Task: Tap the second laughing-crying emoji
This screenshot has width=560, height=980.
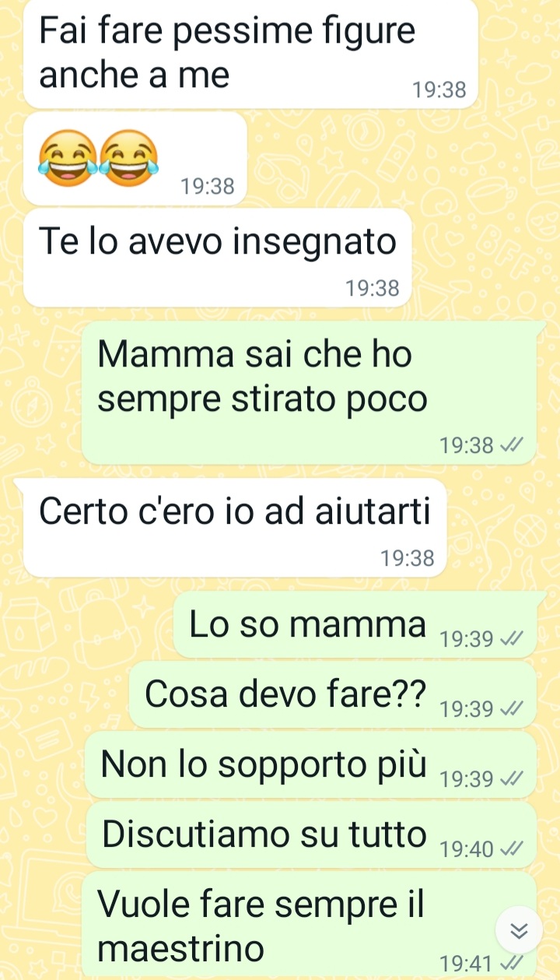Action: [x=129, y=159]
